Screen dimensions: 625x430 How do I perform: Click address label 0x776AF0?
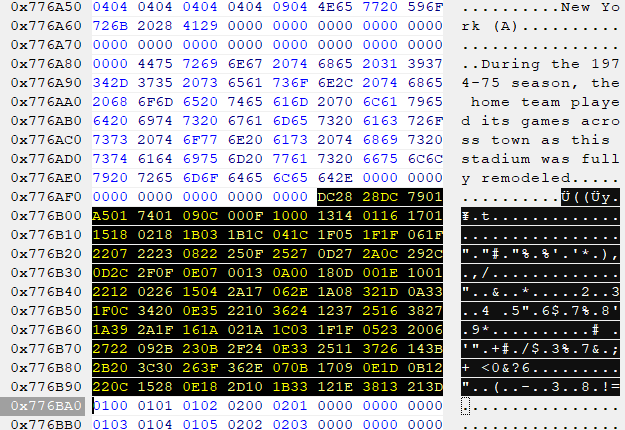click(46, 197)
